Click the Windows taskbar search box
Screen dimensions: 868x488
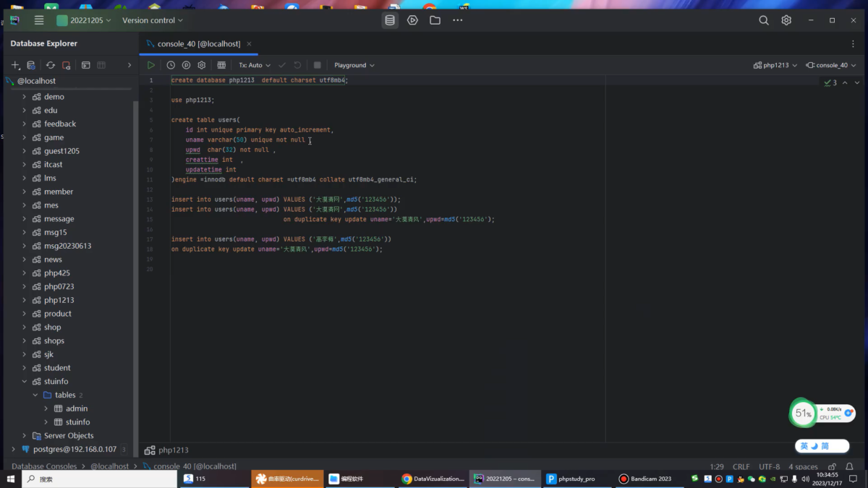click(x=99, y=479)
